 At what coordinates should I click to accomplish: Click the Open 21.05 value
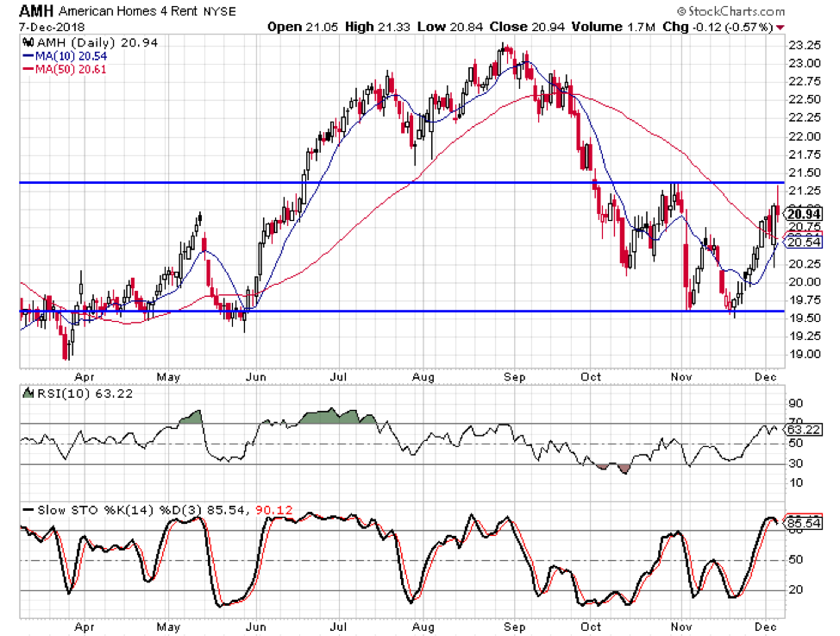click(303, 27)
